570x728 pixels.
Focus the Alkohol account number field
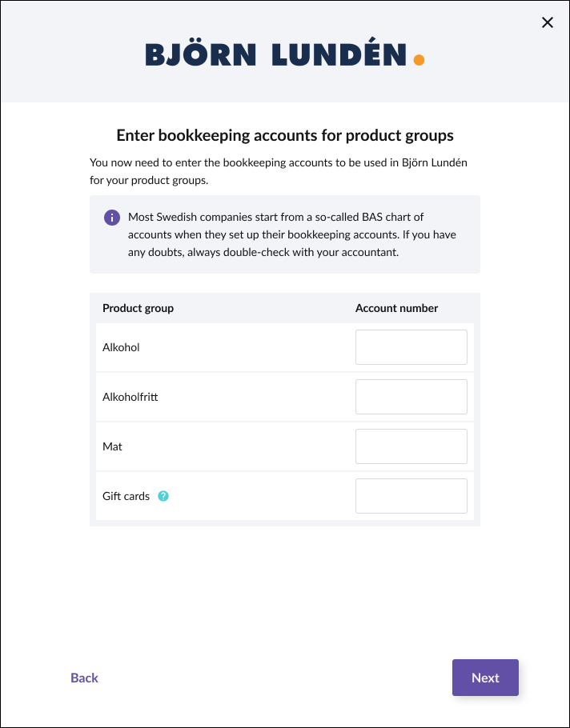(411, 347)
